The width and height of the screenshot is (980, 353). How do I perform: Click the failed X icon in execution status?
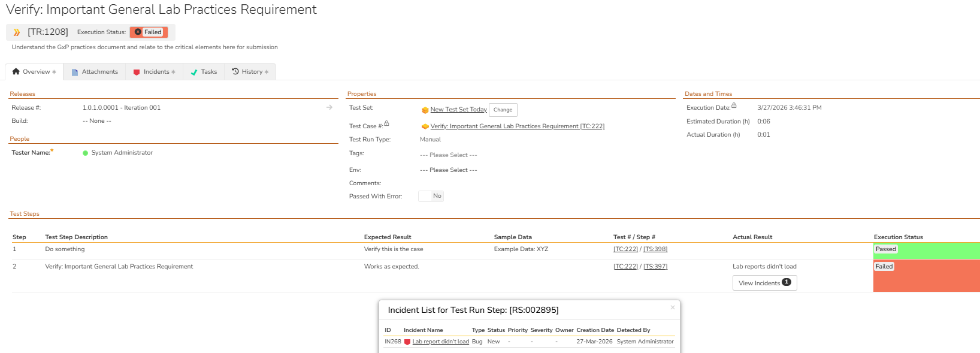coord(138,32)
